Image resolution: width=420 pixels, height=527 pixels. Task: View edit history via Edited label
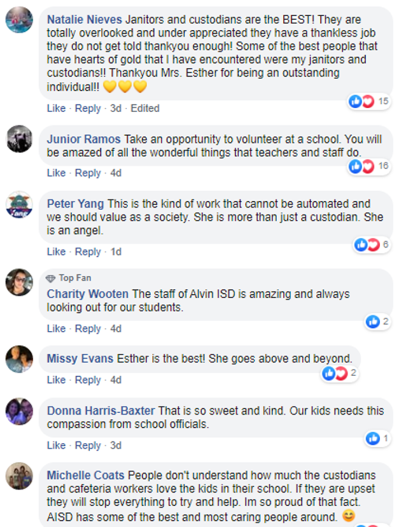tap(145, 108)
